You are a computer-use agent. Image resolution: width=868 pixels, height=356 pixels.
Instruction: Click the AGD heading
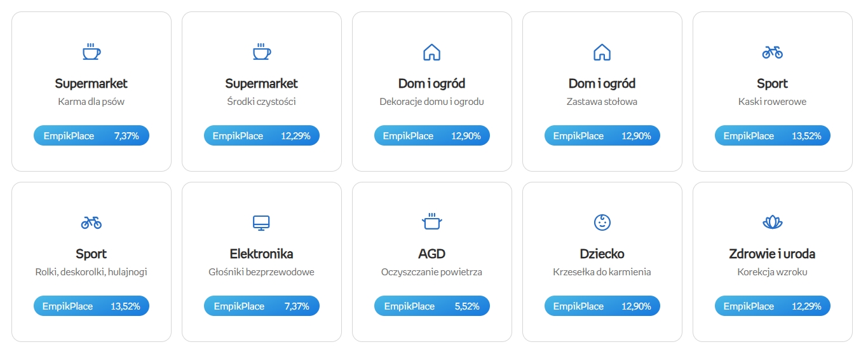pos(432,254)
